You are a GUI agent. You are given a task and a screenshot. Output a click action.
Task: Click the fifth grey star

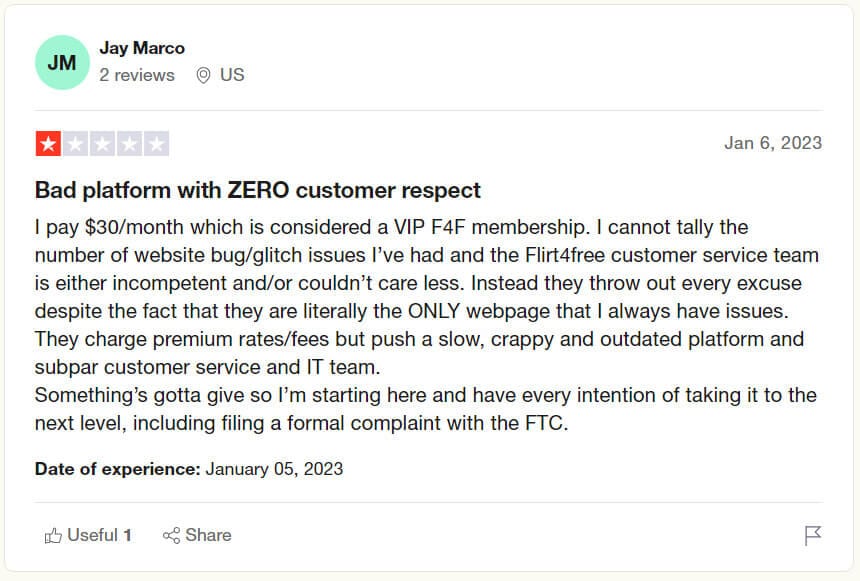(x=156, y=144)
